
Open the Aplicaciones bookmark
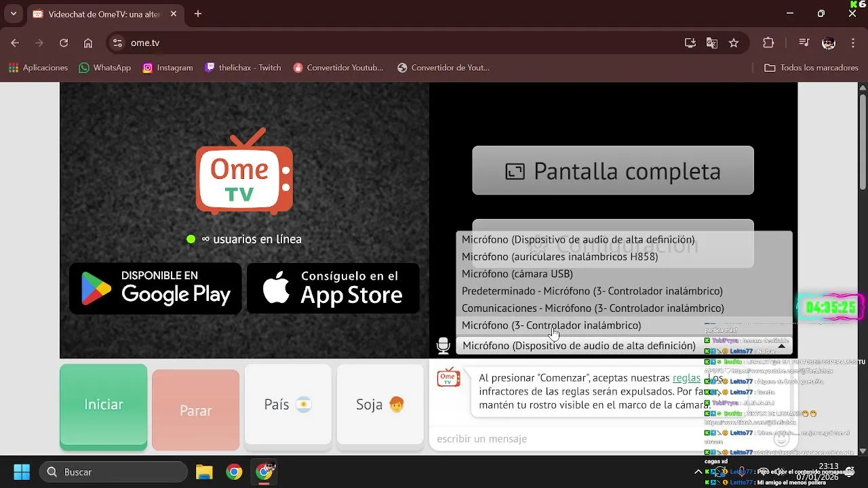click(39, 68)
